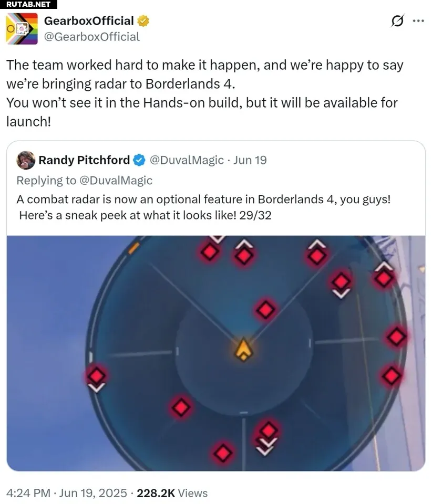Click the main tweet text about Borderlands 4

(205, 93)
